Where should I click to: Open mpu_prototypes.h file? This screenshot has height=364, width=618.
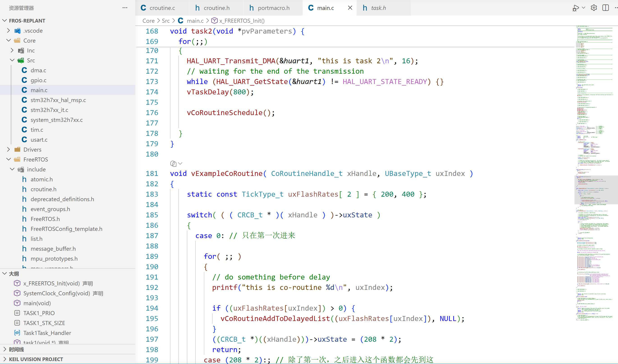(67, 259)
